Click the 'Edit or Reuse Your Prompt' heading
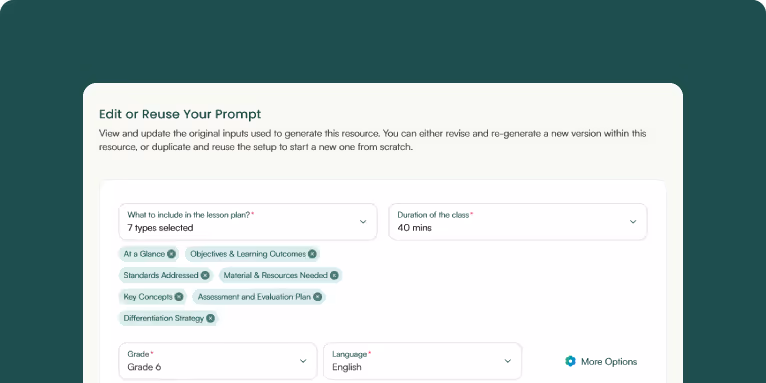The height and width of the screenshot is (383, 766). pyautogui.click(x=180, y=114)
